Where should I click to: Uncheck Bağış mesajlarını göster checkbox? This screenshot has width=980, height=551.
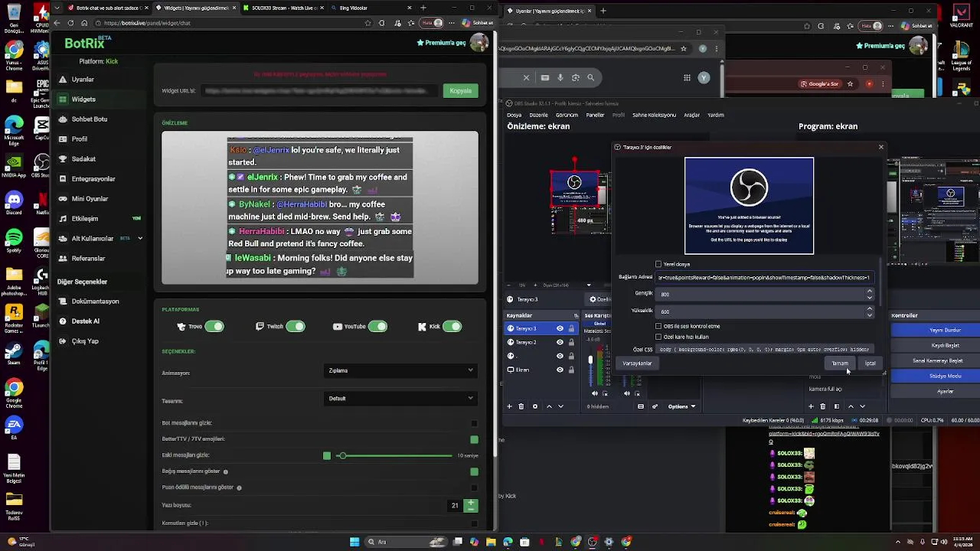click(474, 471)
